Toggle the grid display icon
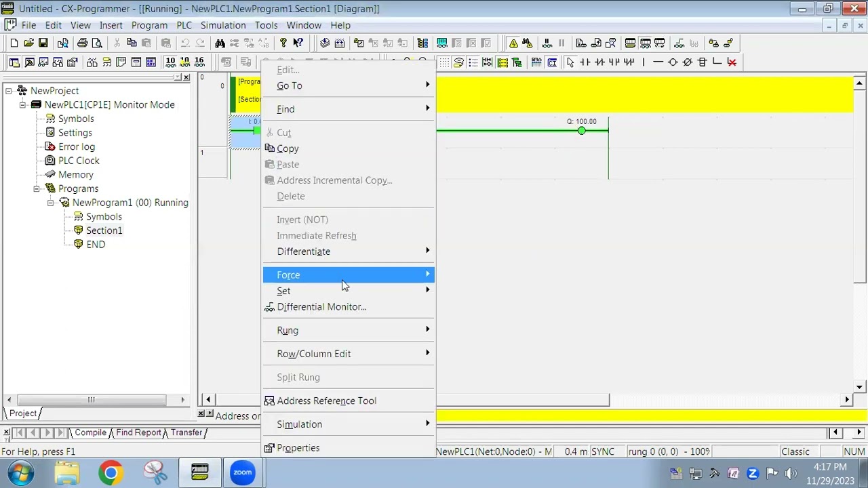 coord(444,62)
